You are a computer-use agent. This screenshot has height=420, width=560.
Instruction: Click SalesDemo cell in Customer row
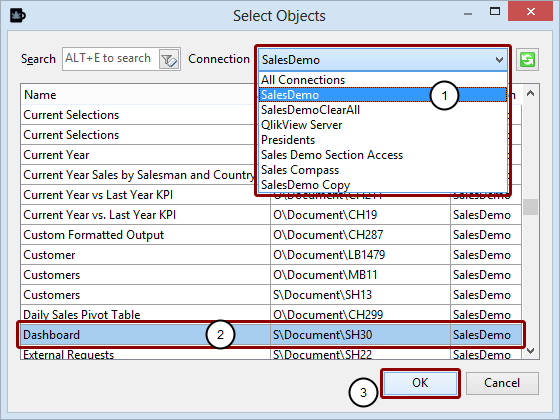tap(486, 255)
